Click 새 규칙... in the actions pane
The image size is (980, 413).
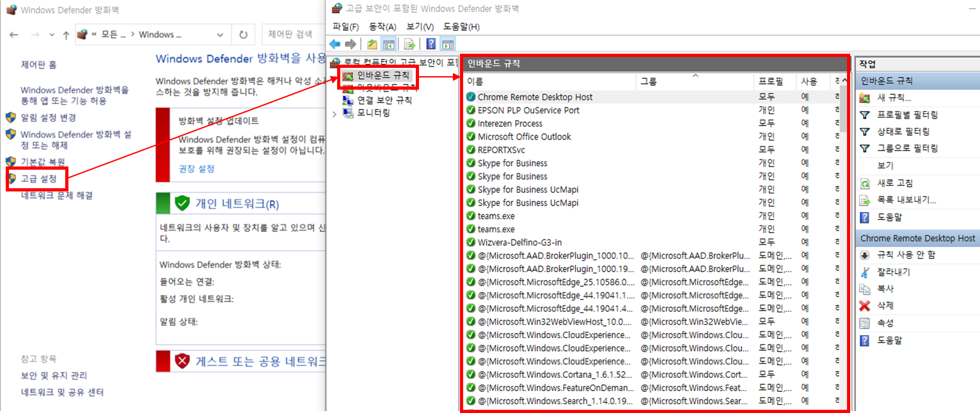[x=894, y=98]
